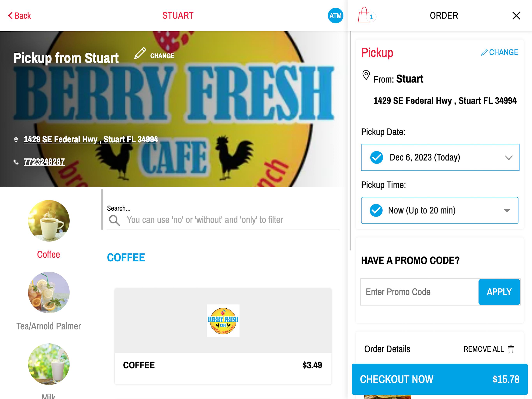Open Dec 6, 2023 (Today) date selector
The image size is (532, 399).
[x=440, y=157]
